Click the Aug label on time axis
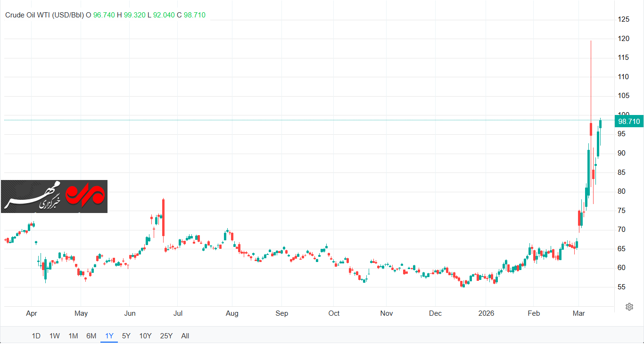Screen dimensions: 644x344 (x=232, y=313)
